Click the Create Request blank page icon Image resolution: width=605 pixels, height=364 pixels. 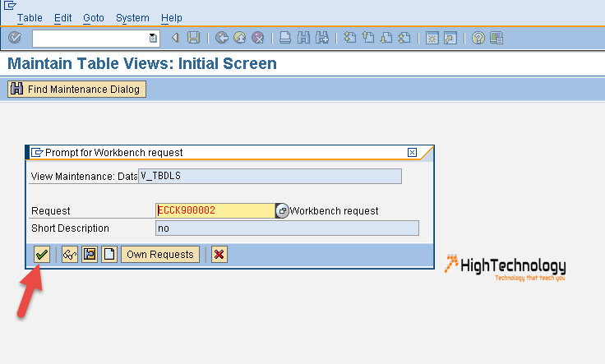point(109,254)
